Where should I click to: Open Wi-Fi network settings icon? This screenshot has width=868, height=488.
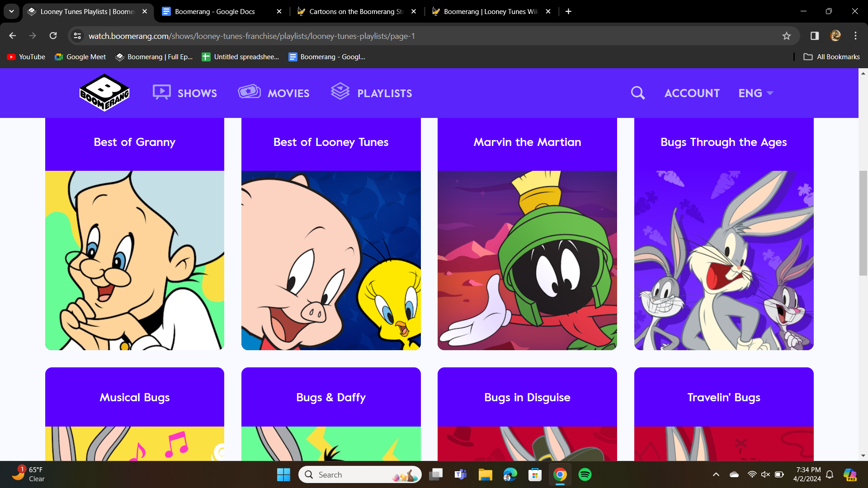(752, 474)
